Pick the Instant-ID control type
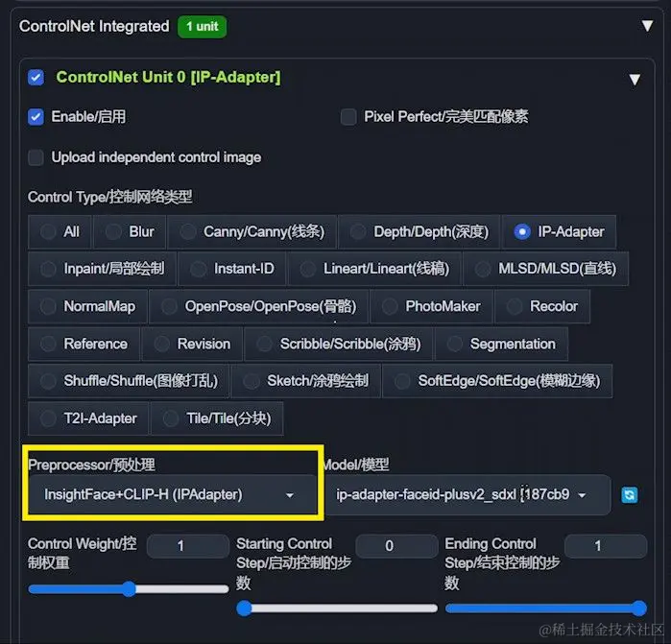671x644 pixels. [232, 269]
